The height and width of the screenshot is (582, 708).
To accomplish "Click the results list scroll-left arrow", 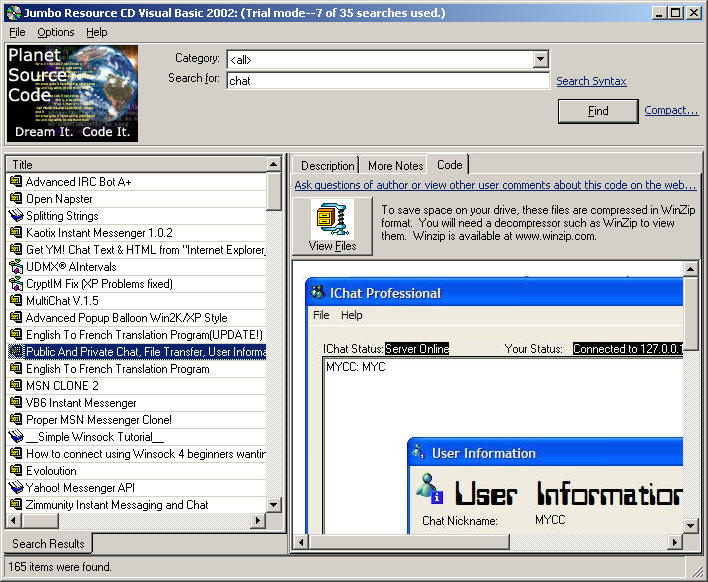I will pyautogui.click(x=14, y=521).
